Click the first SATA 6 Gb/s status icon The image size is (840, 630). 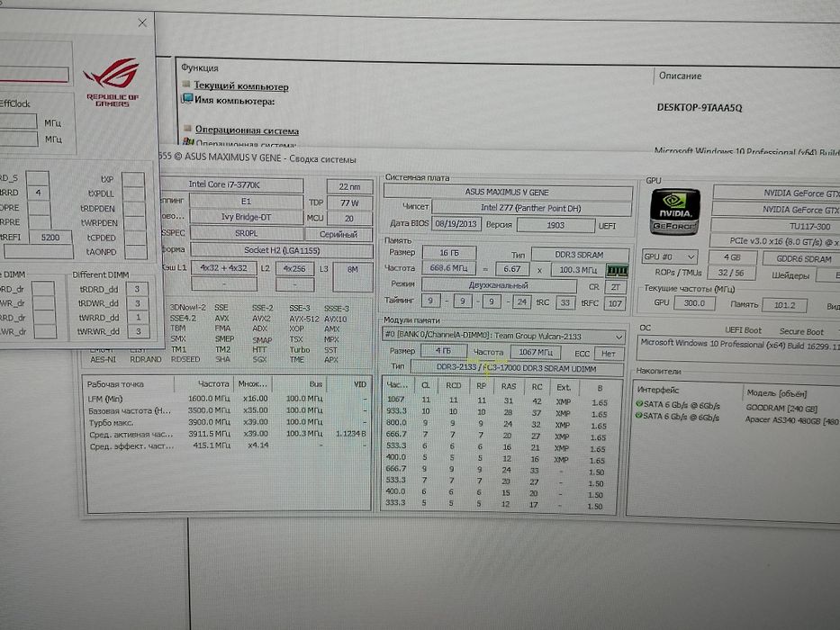pyautogui.click(x=638, y=404)
